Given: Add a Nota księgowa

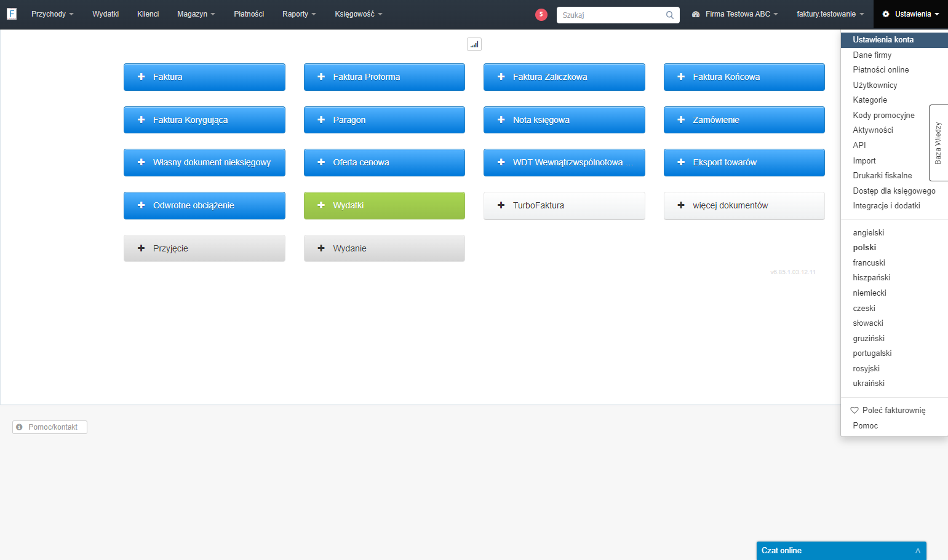Looking at the screenshot, I should point(564,120).
